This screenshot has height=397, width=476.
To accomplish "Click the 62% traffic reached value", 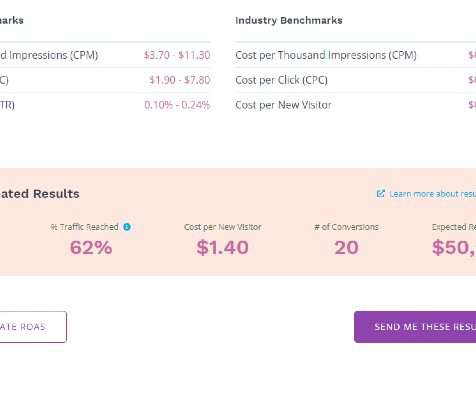I will tap(91, 248).
